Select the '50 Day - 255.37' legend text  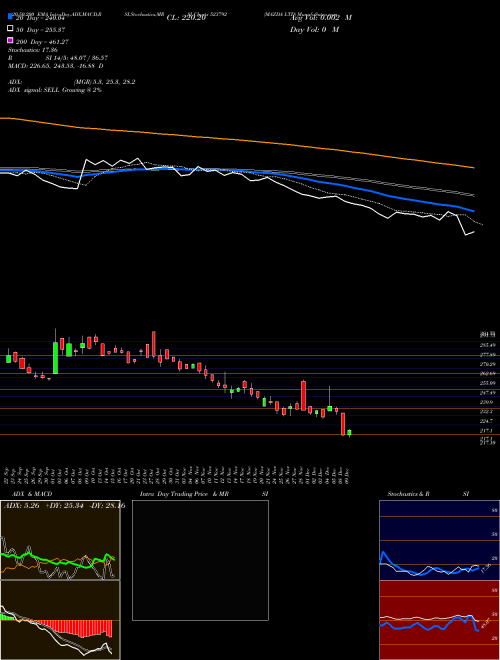[x=41, y=29]
